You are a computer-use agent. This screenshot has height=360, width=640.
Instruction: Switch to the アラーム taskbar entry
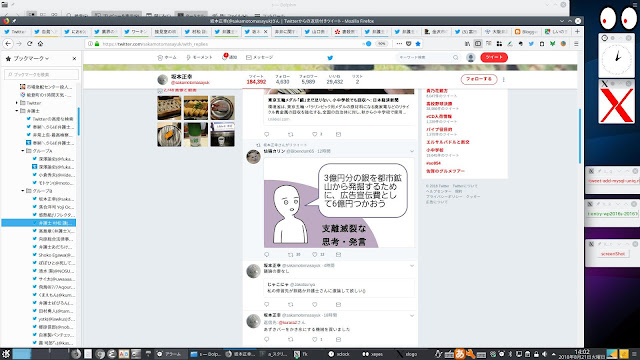click(170, 354)
